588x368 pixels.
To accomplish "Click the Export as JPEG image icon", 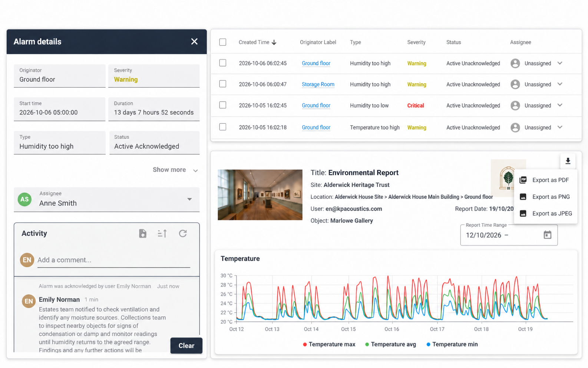I will click(523, 213).
